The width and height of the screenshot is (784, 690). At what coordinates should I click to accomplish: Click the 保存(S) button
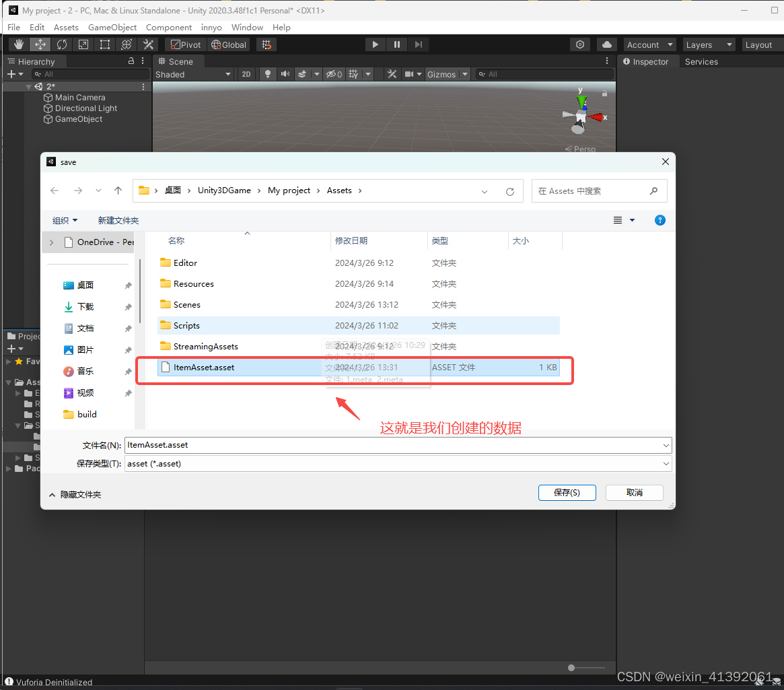567,492
